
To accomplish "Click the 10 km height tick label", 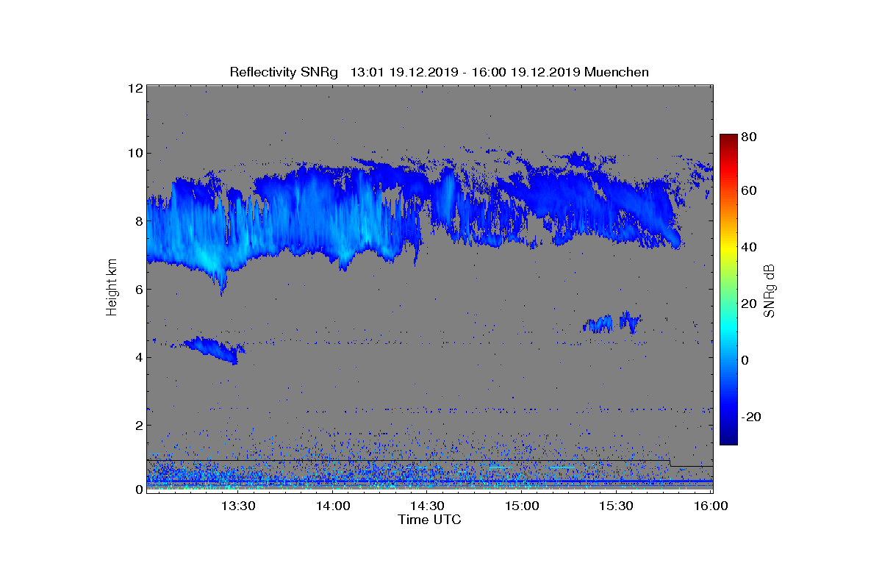I will tap(135, 153).
